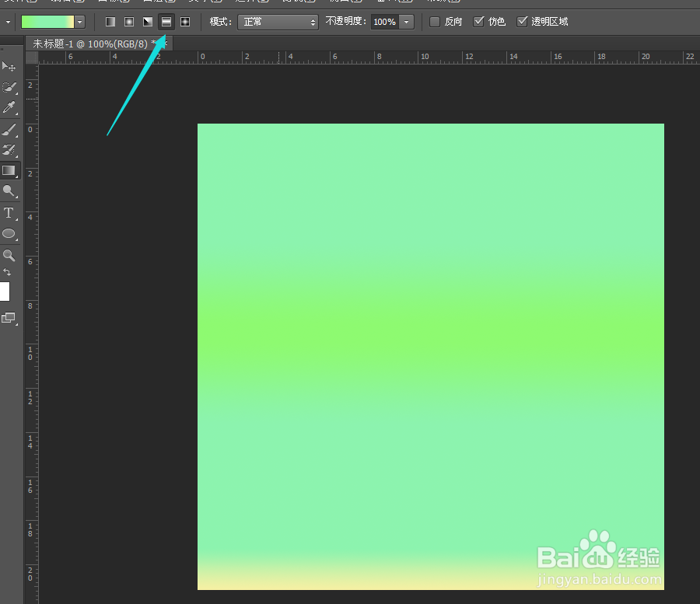
Task: Open the 模式 blend mode dropdown
Action: coord(278,22)
